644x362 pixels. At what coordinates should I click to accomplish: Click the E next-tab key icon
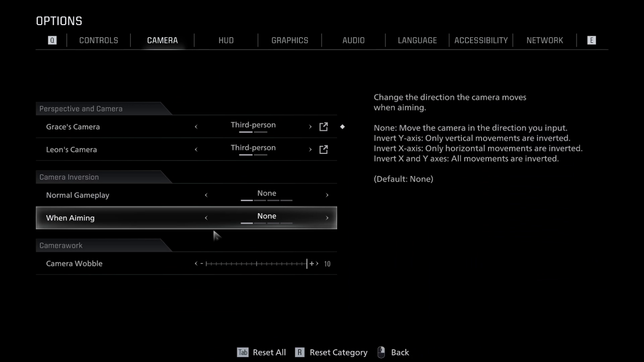click(x=591, y=40)
